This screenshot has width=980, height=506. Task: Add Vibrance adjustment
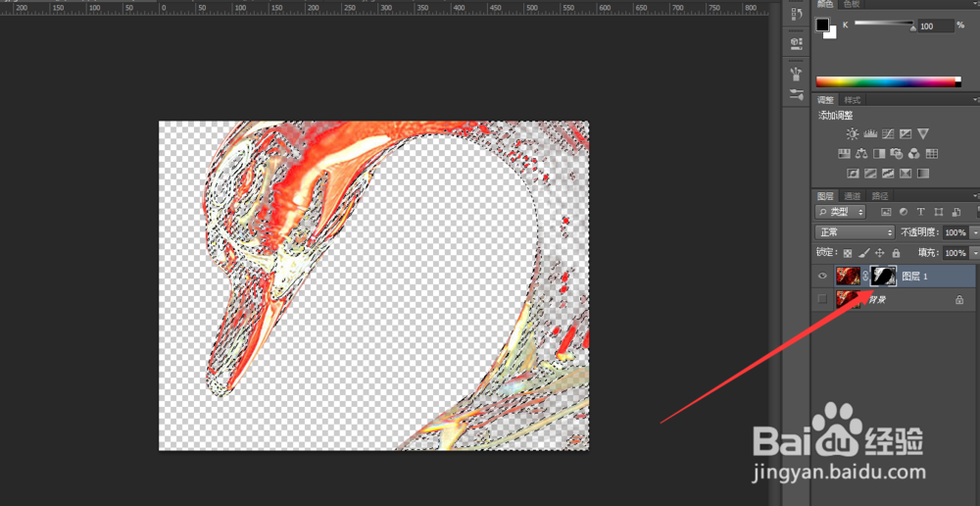coord(923,133)
